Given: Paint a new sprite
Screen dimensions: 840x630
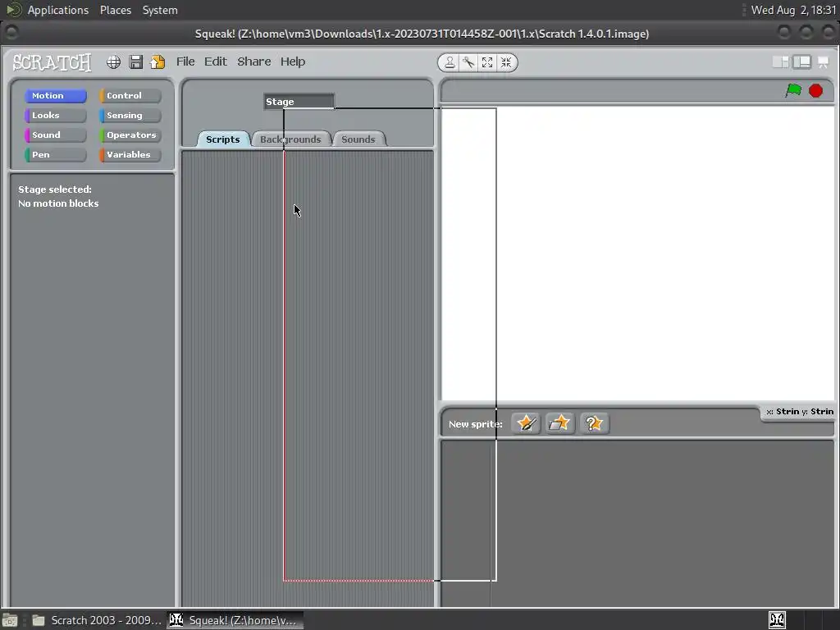Looking at the screenshot, I should pyautogui.click(x=526, y=423).
